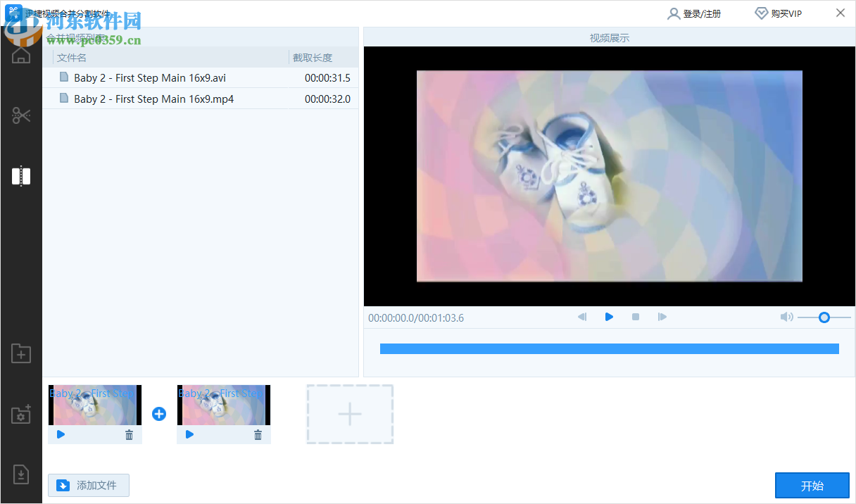This screenshot has height=504, width=856.
Task: Play the first clip thumbnail
Action: tap(61, 434)
